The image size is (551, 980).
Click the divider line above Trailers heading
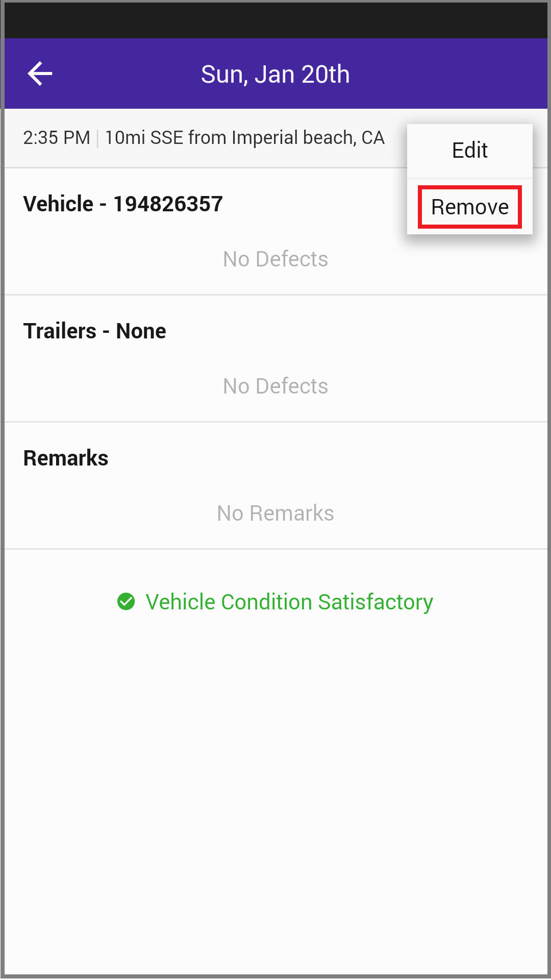point(275,295)
